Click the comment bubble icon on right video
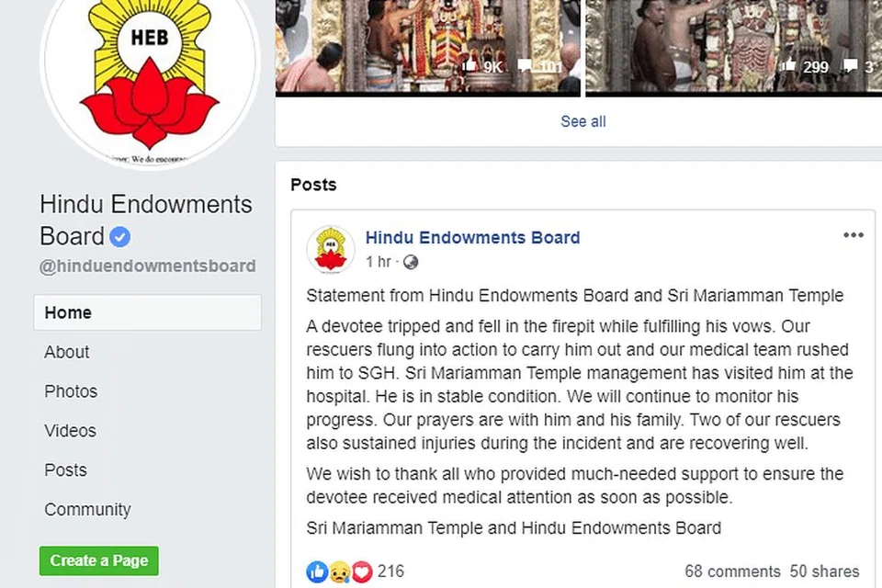This screenshot has width=882, height=588. (850, 66)
